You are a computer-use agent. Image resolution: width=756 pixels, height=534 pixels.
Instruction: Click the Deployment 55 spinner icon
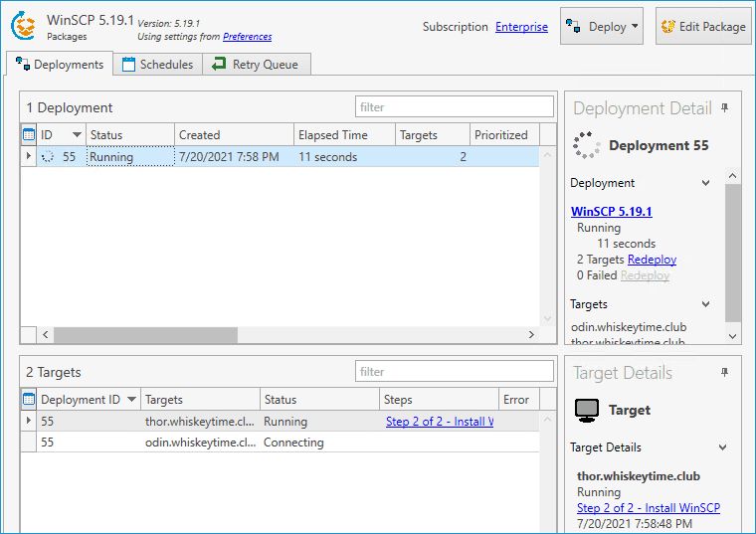tap(586, 145)
